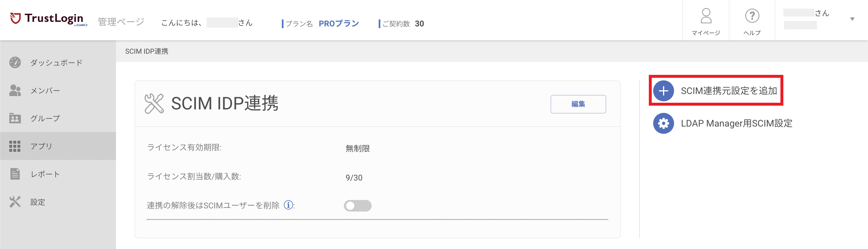This screenshot has height=249, width=868.
Task: Click the blue plus icon to add SCIM source
Action: coord(663,91)
